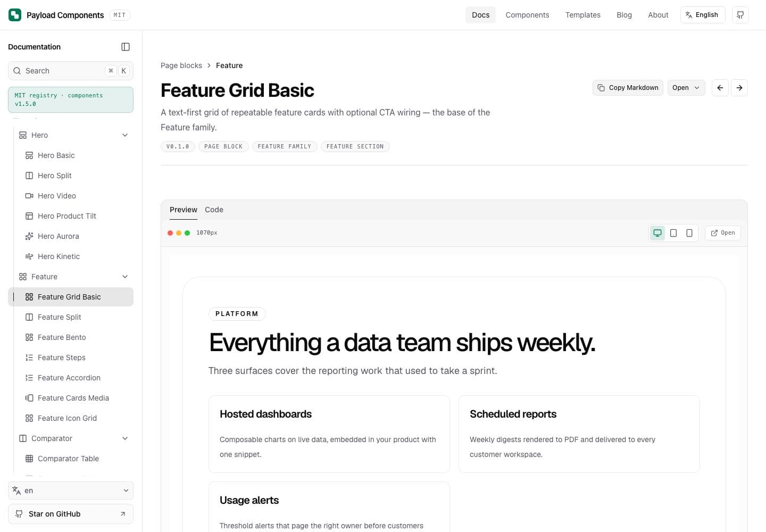Click the Scheduled reports card heading

tap(513, 414)
